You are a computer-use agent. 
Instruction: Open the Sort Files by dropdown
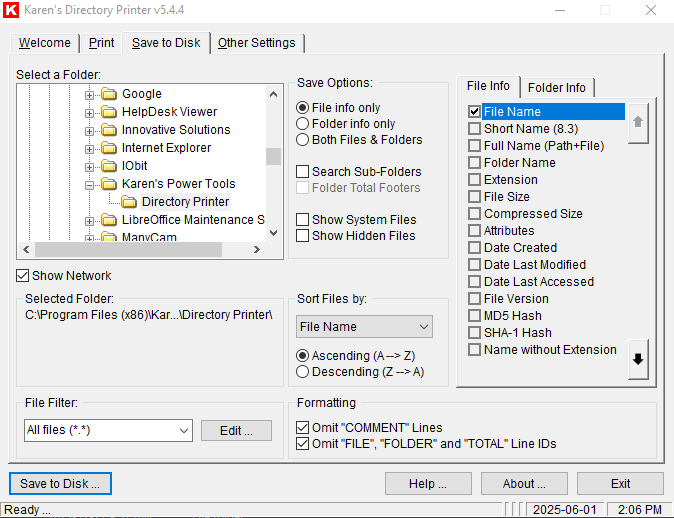coord(364,327)
